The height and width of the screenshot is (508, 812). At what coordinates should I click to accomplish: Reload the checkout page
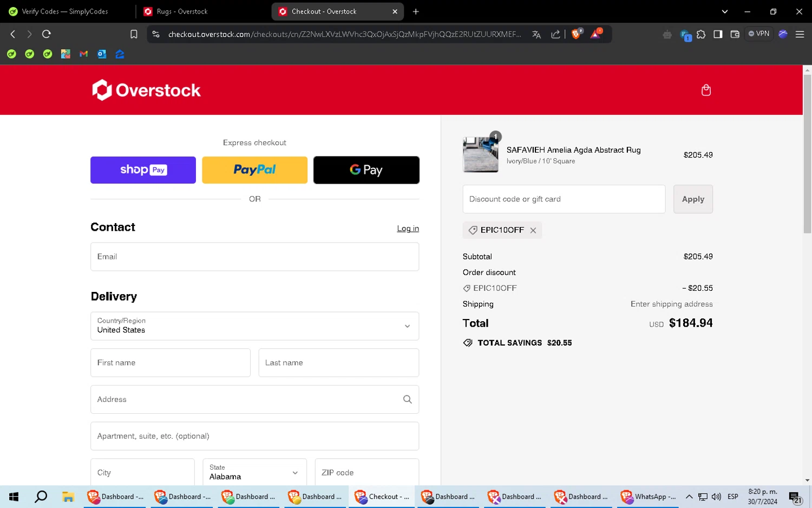point(47,34)
